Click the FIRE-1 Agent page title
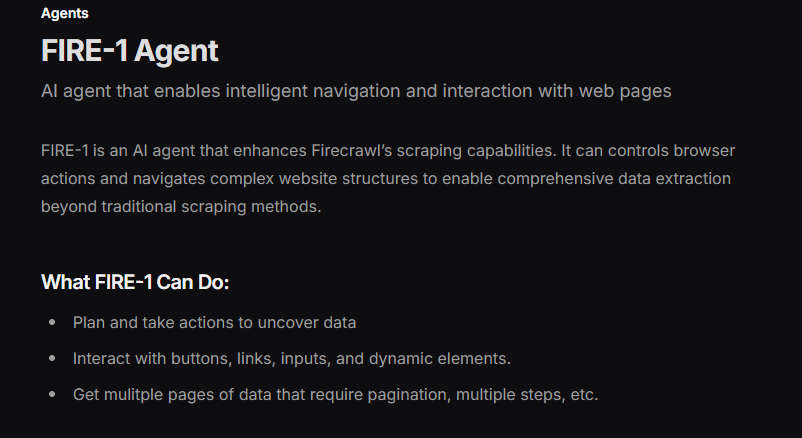Viewport: 802px width, 438px height. (129, 51)
